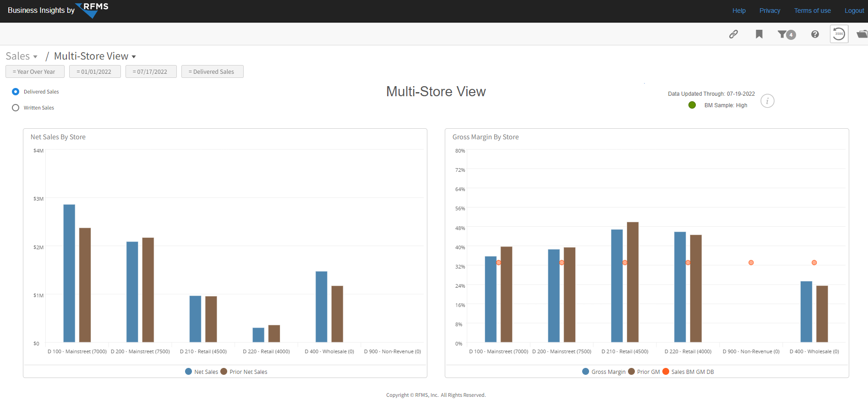
Task: Click the green BM Sample status dot
Action: click(x=692, y=105)
